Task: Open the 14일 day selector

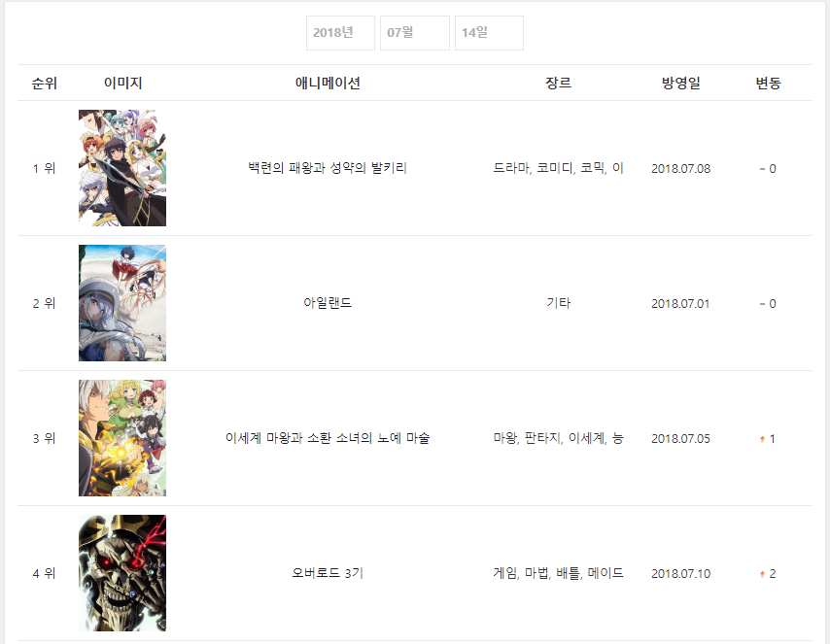Action: point(489,33)
